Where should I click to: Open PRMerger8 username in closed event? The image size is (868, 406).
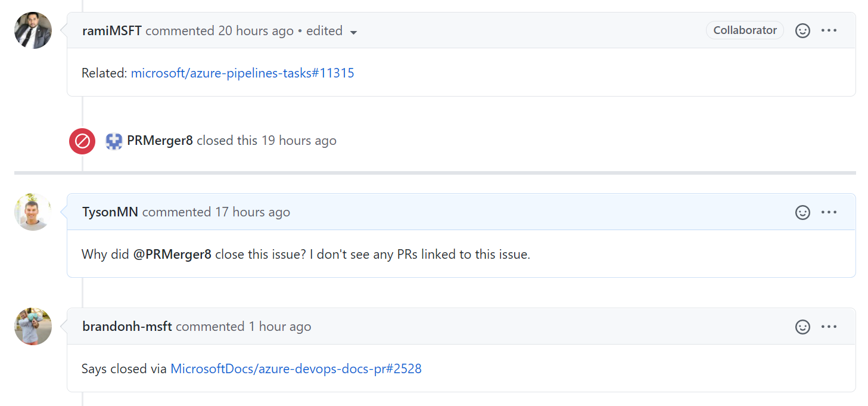[x=160, y=141]
